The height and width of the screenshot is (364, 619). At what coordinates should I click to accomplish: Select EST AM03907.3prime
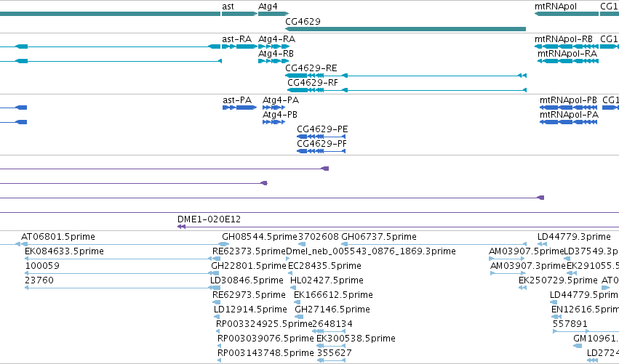(x=508, y=273)
